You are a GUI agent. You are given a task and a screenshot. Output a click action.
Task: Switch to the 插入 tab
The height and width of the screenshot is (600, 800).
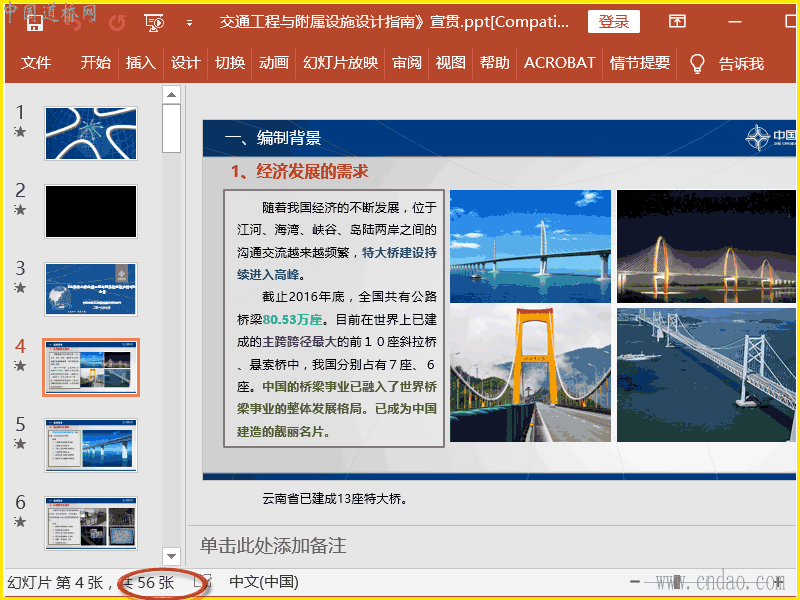[140, 63]
